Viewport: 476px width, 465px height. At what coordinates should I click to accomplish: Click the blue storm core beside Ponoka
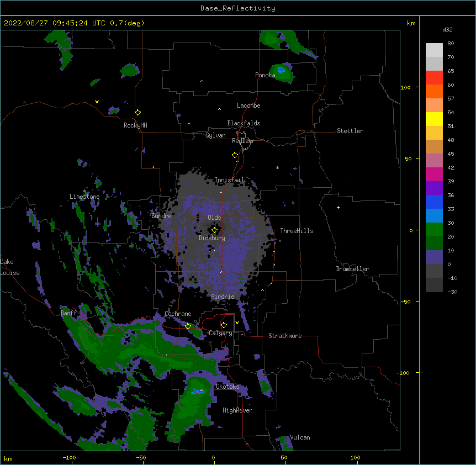281,71
